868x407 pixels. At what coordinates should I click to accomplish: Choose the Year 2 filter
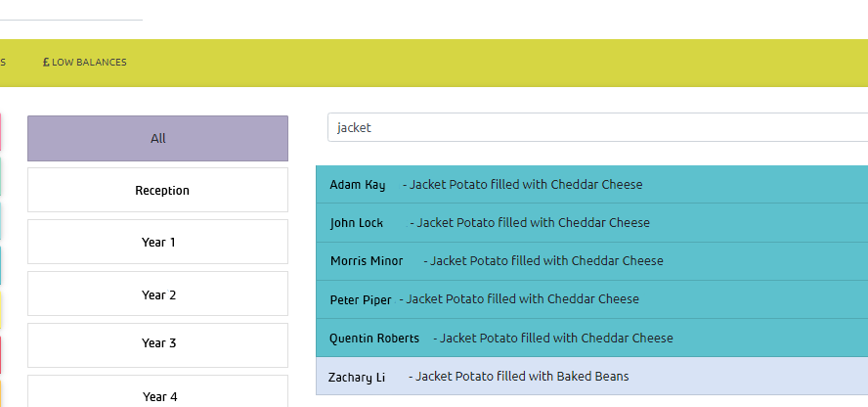157,294
